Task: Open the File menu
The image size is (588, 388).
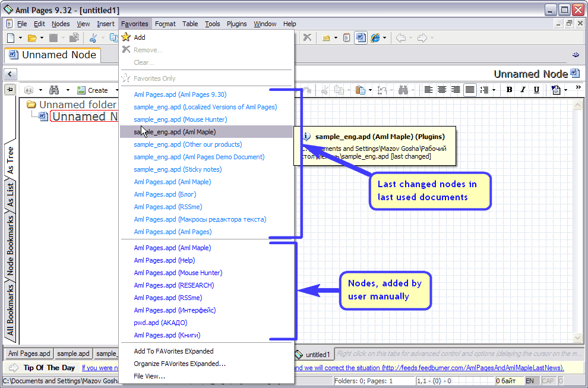Action: tap(22, 24)
